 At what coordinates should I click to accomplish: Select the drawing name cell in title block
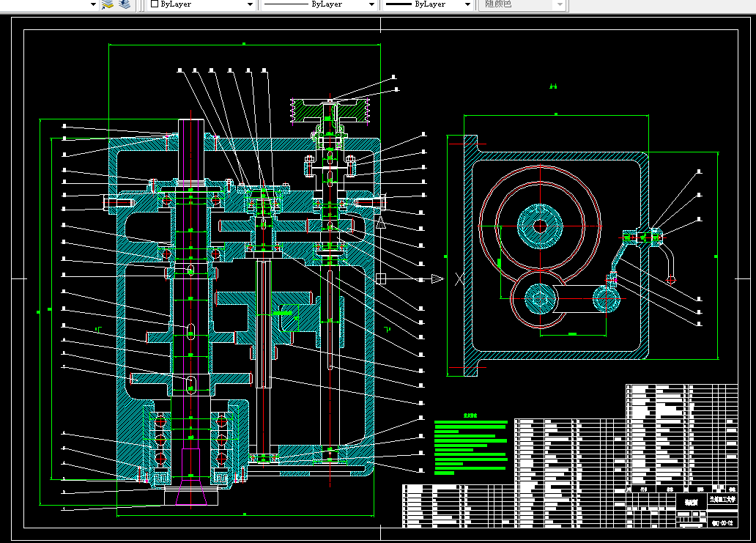pyautogui.click(x=691, y=502)
